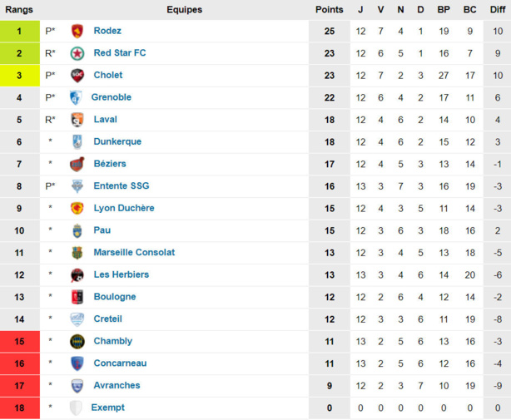Click the Cholet team badge
Viewport: 511px width, 420px height.
77,75
